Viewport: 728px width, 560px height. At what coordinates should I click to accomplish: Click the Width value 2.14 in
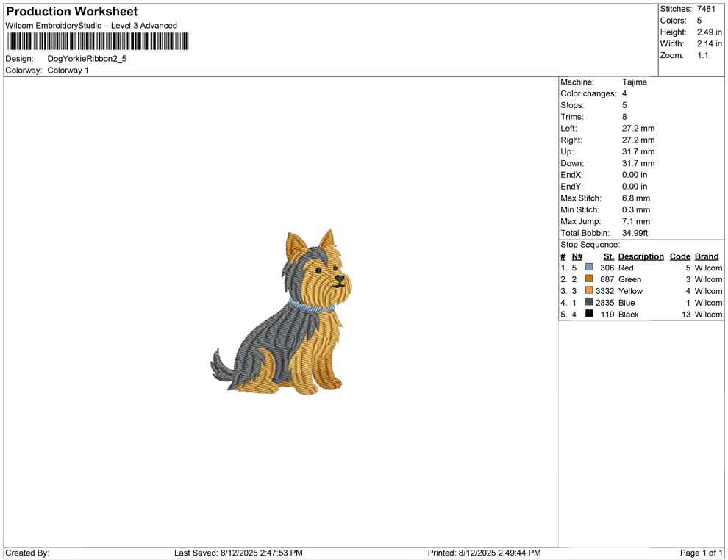point(709,43)
